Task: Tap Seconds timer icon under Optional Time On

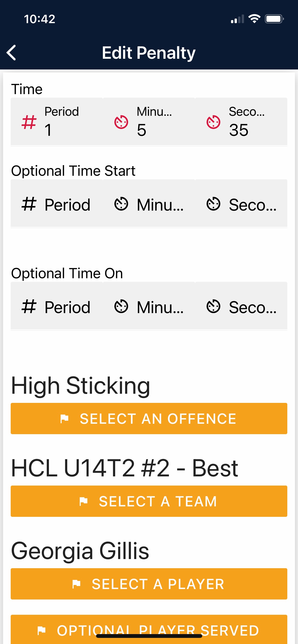Action: point(213,306)
